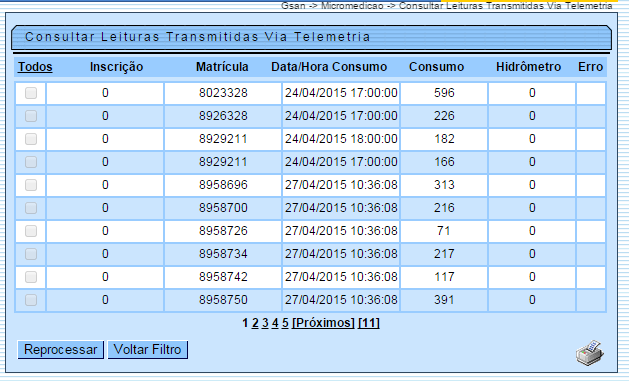Click the Data/Hora Consumo column header
This screenshot has width=629, height=381.
(x=329, y=67)
